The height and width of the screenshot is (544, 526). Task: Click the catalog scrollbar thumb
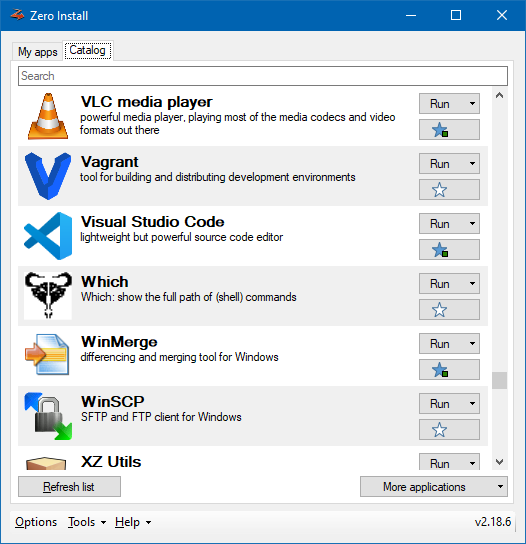(x=499, y=381)
